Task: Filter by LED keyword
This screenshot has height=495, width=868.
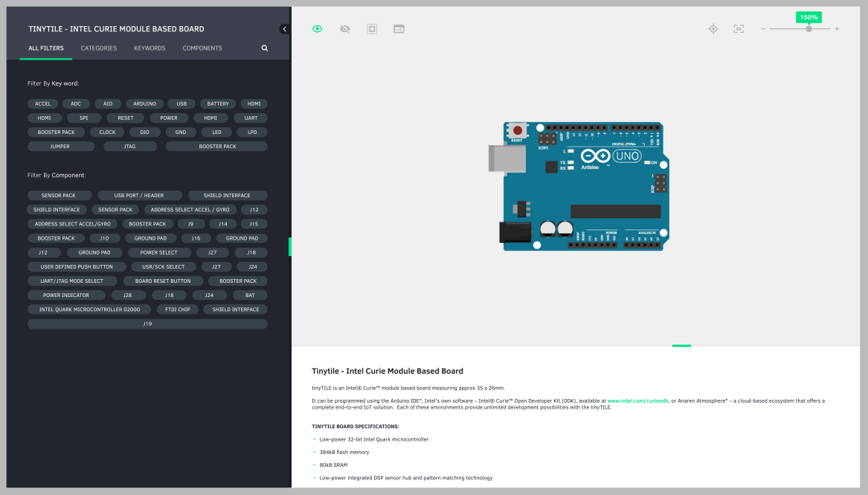Action: click(x=216, y=132)
